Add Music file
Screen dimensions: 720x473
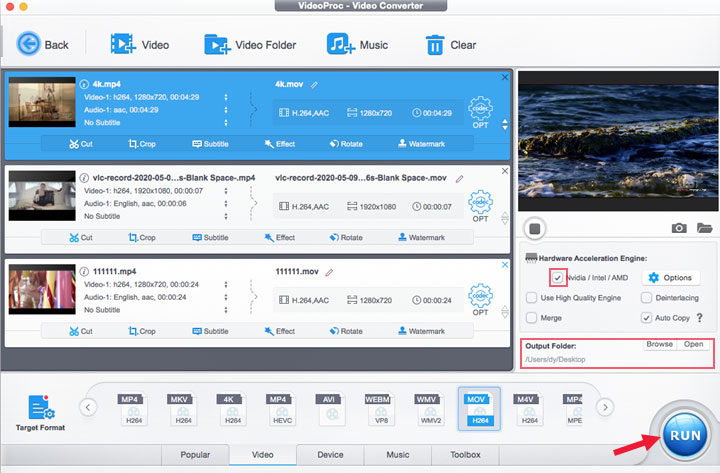tap(357, 45)
